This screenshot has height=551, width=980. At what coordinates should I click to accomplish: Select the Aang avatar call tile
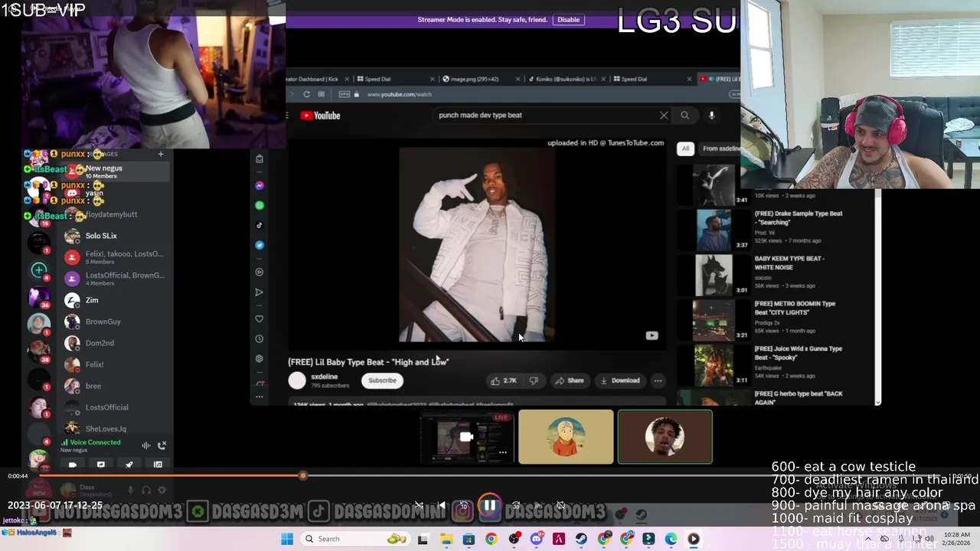click(566, 437)
